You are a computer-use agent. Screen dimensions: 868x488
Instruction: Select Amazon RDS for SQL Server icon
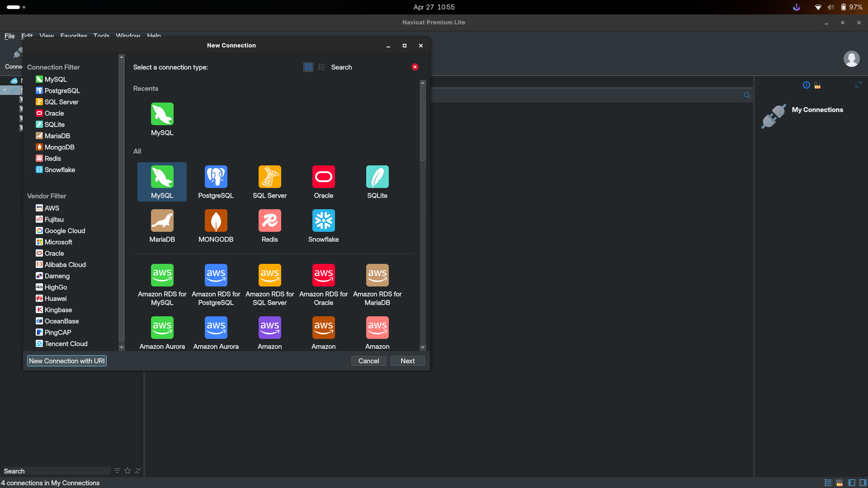[x=269, y=275]
